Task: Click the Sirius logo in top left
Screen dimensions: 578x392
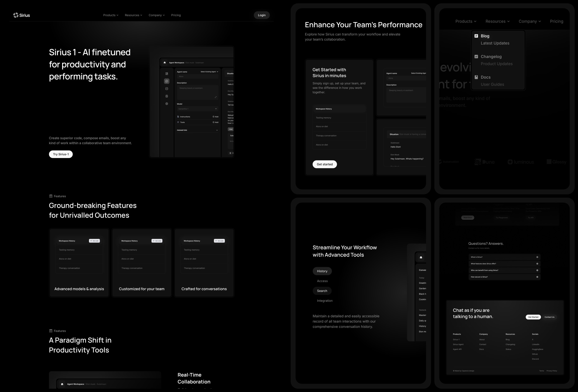Action: tap(21, 15)
